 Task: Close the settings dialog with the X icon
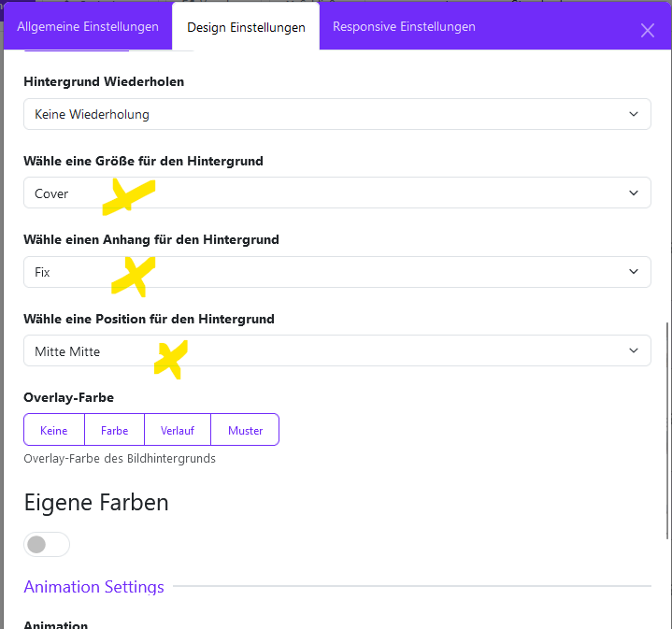pos(648,30)
